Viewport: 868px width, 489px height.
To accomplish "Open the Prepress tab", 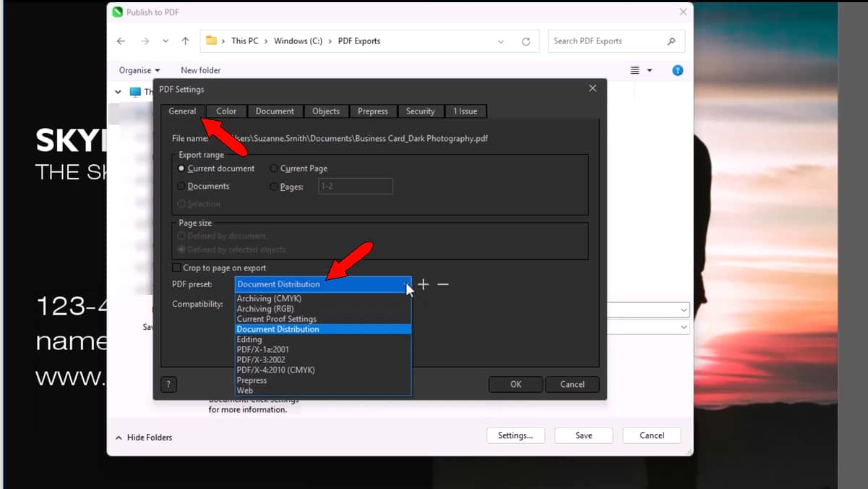I will (373, 111).
